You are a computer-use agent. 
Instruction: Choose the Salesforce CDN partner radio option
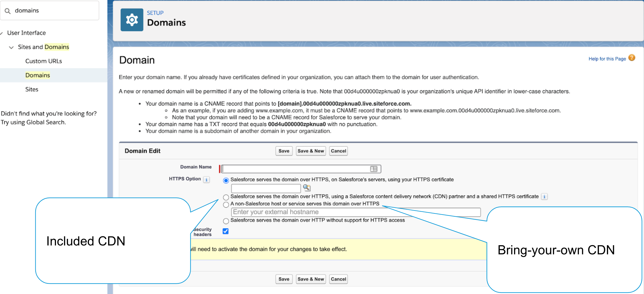point(226,197)
